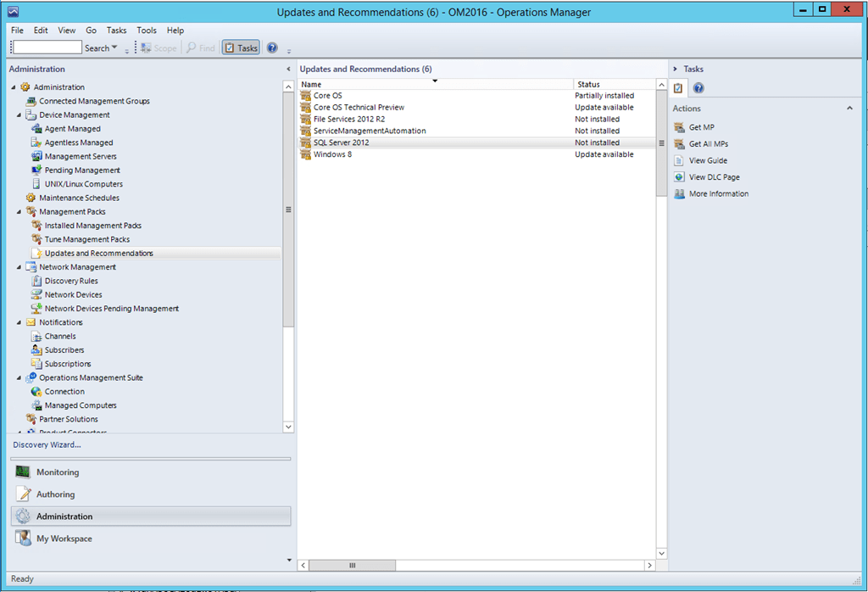Collapse the Device Management node

pos(19,115)
